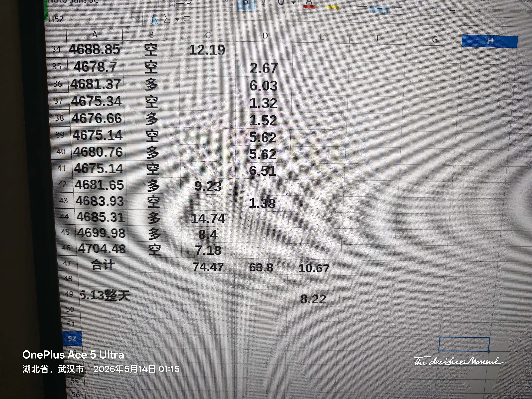Select row 47 header
Screen dimensions: 532x399
coord(67,263)
